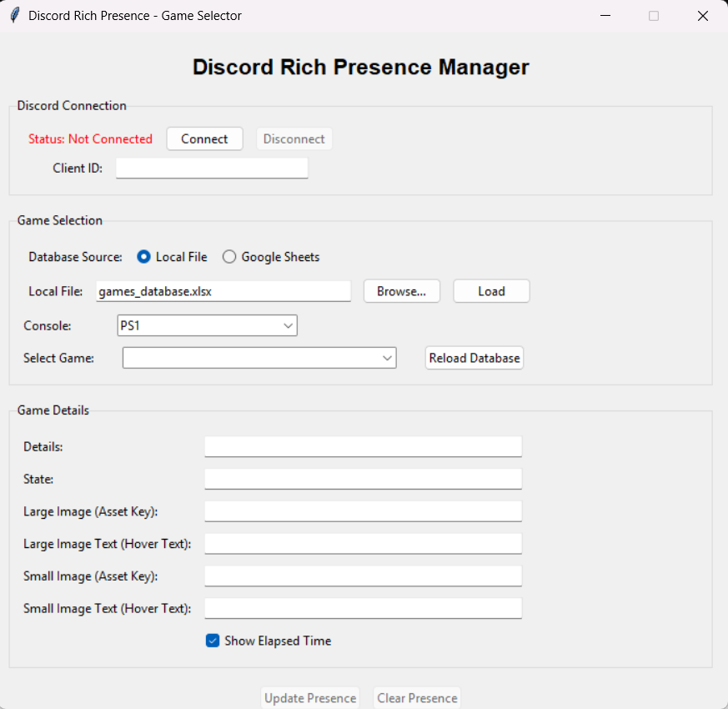Click the Small Image Text hover field
This screenshot has width=728, height=709.
coord(363,608)
